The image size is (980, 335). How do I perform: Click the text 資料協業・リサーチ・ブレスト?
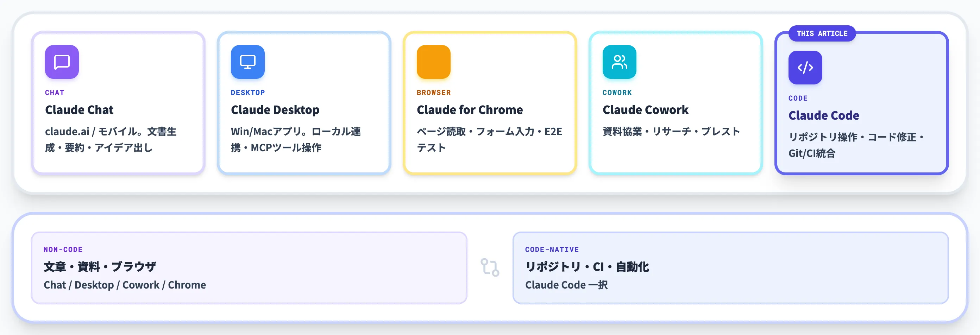[672, 132]
